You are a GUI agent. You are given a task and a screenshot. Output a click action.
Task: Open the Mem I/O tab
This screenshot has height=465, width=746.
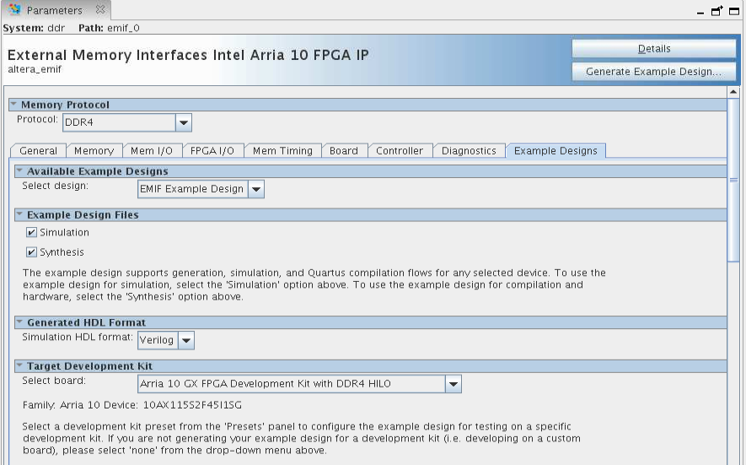152,151
